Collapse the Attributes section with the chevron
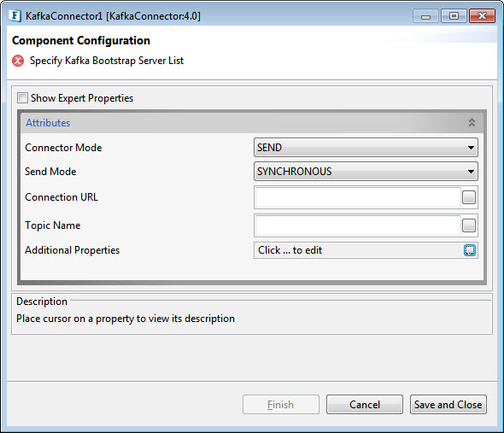Screen dimensions: 504x433 [x=472, y=122]
